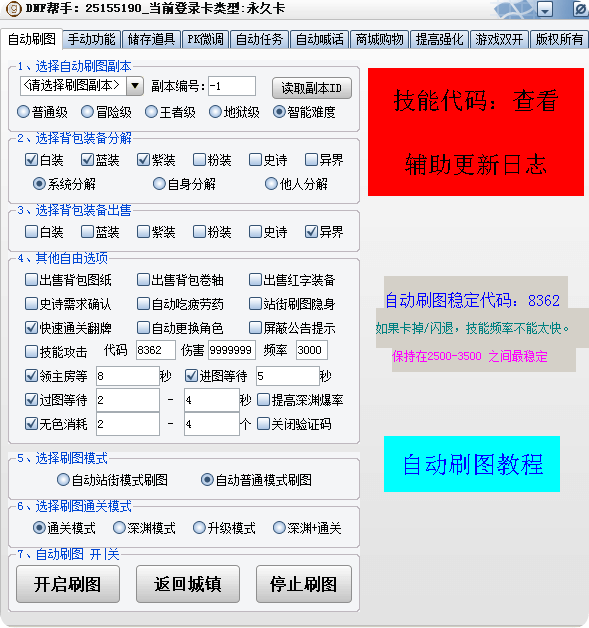Choose 深渊+通关 clear mode

[x=307, y=528]
